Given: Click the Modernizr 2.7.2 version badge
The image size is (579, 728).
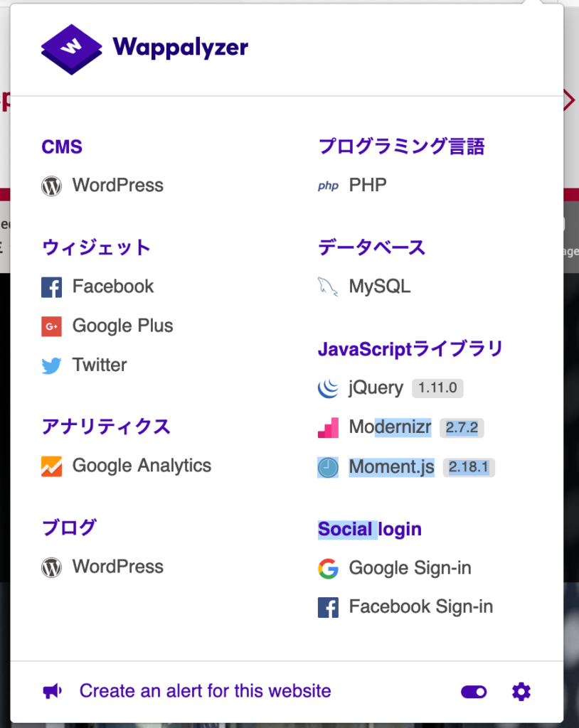Looking at the screenshot, I should [x=462, y=427].
